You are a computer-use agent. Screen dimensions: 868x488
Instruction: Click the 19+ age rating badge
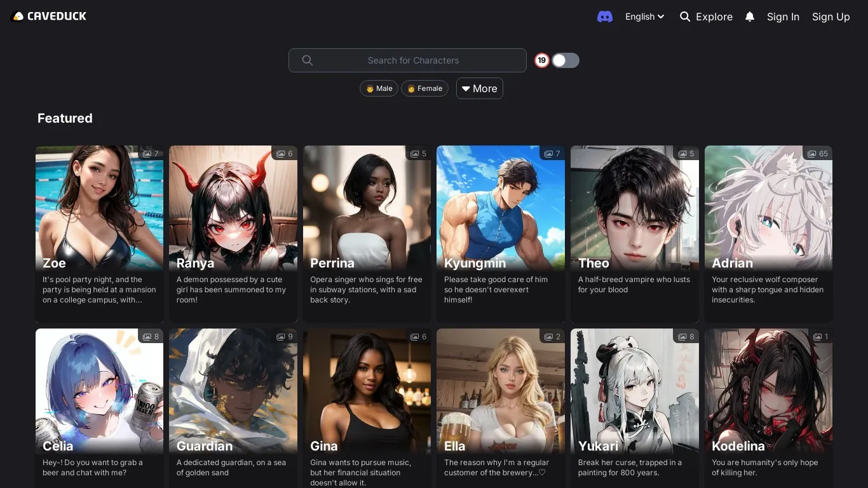tap(541, 60)
